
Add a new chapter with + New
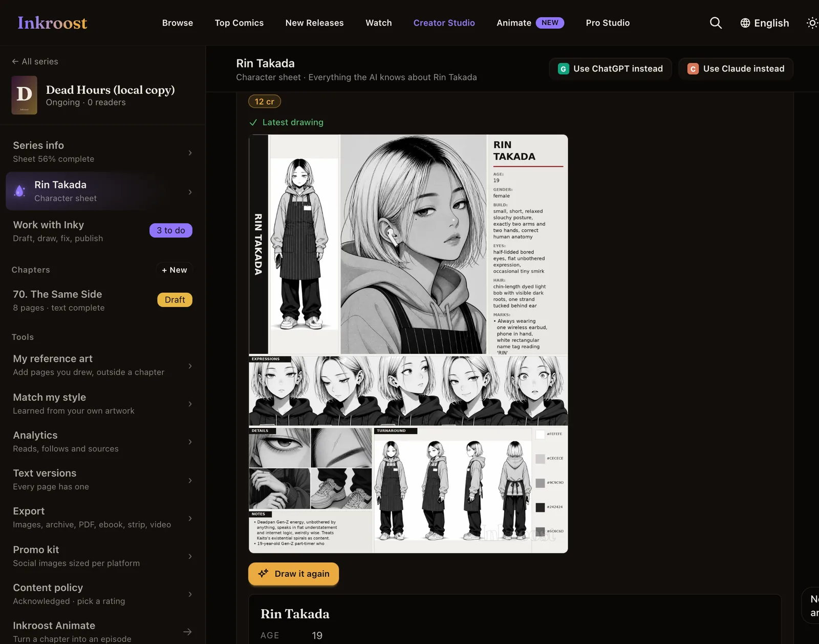[x=174, y=270]
